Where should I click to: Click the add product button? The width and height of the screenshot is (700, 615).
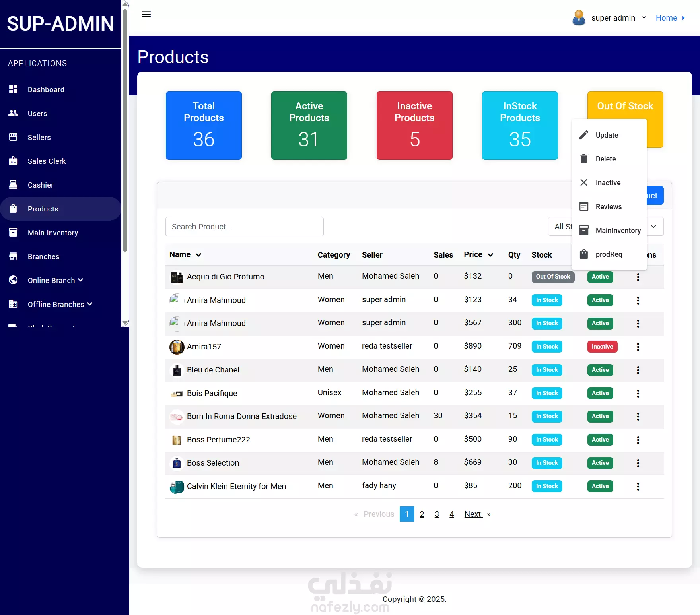click(x=655, y=196)
